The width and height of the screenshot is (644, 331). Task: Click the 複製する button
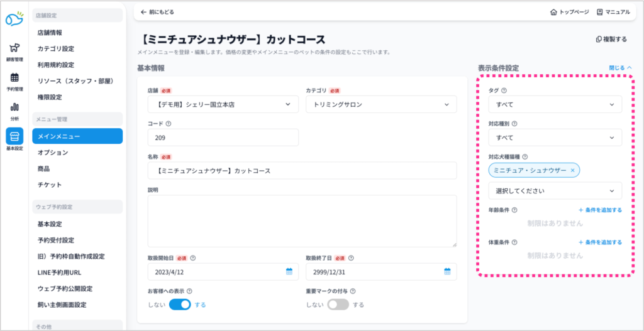coord(611,39)
